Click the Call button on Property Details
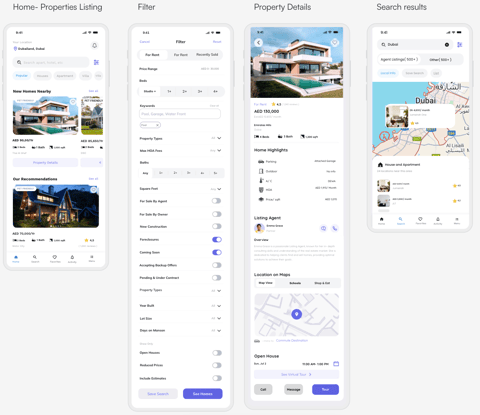 tap(263, 389)
